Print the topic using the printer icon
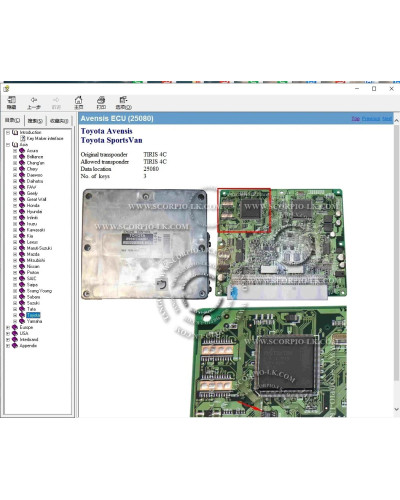 [101, 100]
